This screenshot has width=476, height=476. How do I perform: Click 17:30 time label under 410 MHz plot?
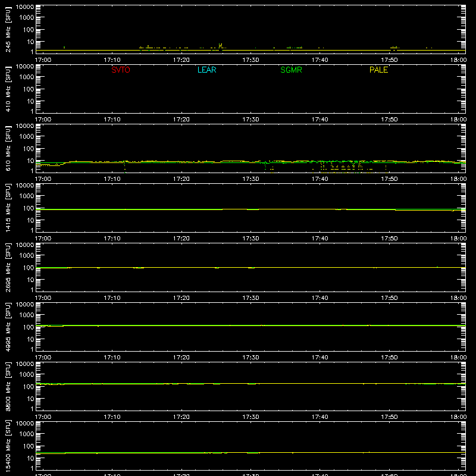coord(250,120)
